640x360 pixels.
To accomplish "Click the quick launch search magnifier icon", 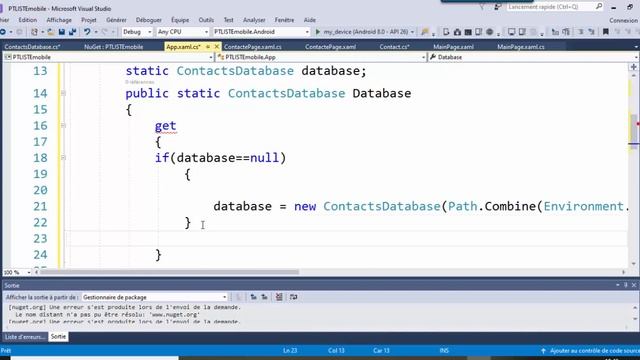I will pyautogui.click(x=599, y=7).
